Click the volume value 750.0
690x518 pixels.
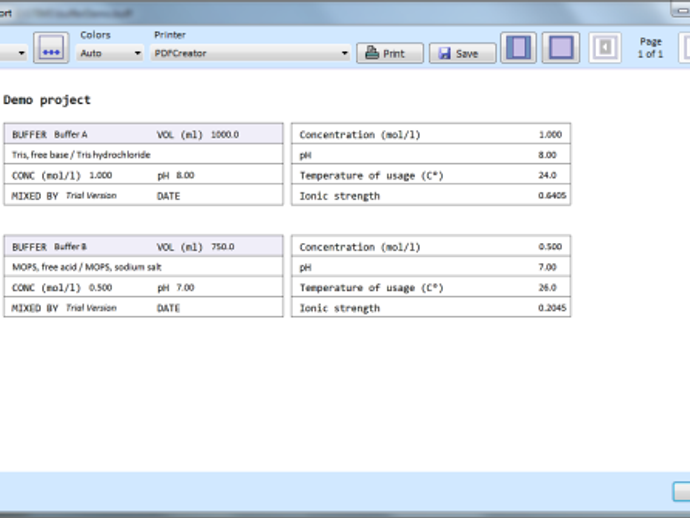(x=223, y=246)
